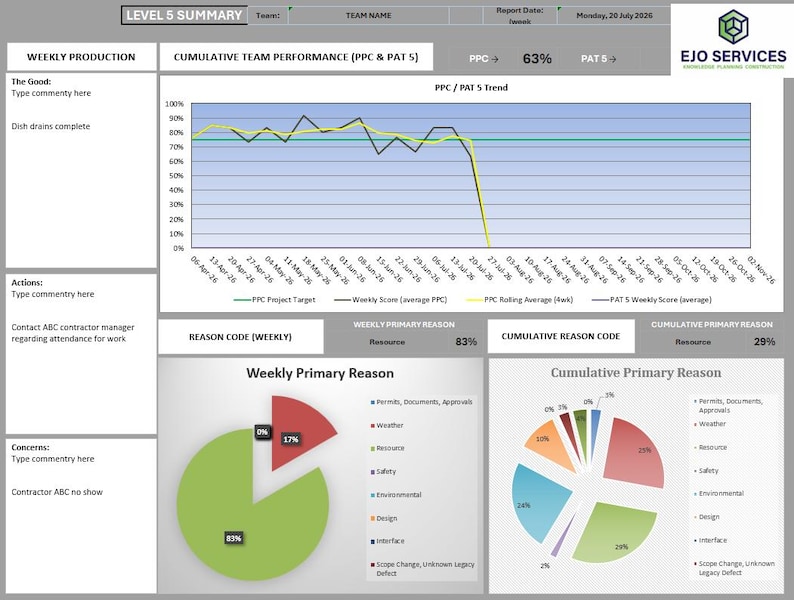Select the 'Contractor ABC no show' note
The height and width of the screenshot is (600, 794).
[57, 492]
